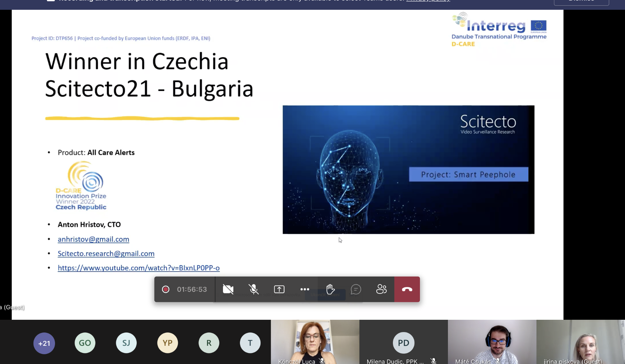Click muted mic icon beside Könczöl Luca
The width and height of the screenshot is (625, 364).
click(x=322, y=361)
